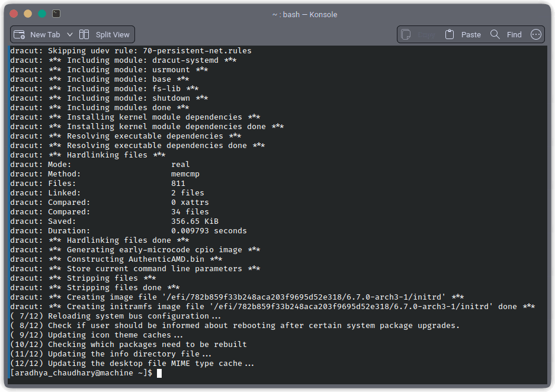The image size is (555, 392).
Task: Click the shell prompt input line
Action: pos(278,373)
